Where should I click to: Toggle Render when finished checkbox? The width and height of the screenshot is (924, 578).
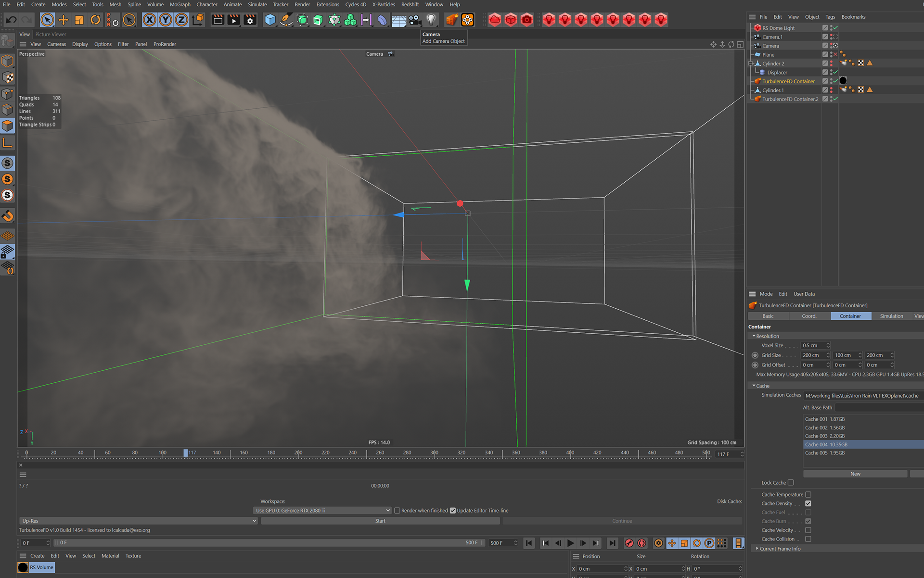click(397, 511)
